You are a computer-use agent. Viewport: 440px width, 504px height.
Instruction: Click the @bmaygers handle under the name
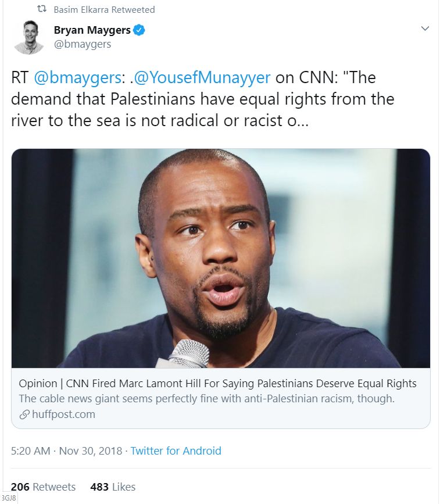(x=82, y=44)
